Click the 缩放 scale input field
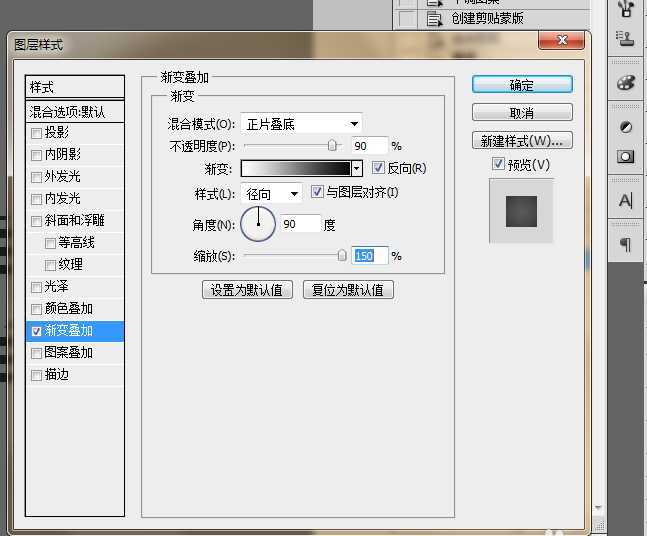Viewport: 647px width, 536px height. pos(364,256)
